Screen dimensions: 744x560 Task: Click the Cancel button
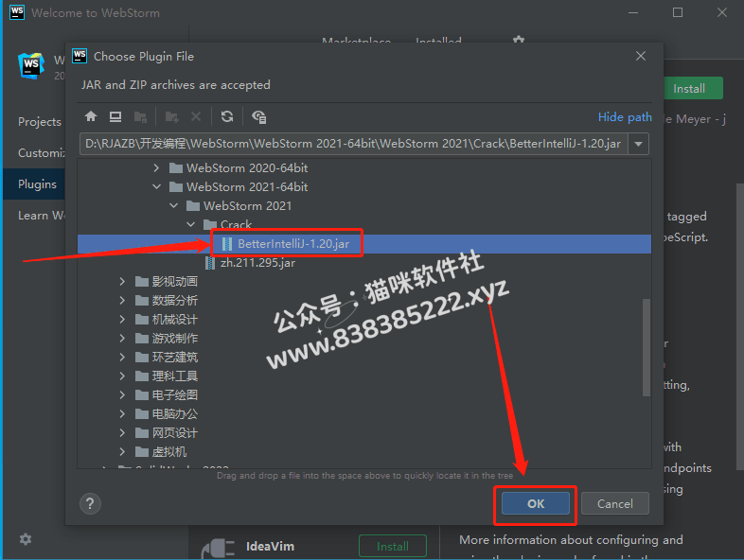click(615, 503)
